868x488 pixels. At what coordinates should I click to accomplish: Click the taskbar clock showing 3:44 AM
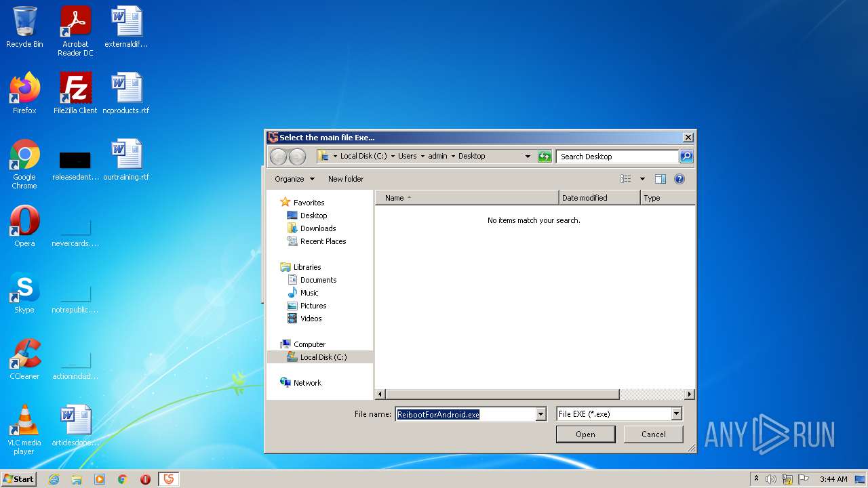tap(833, 479)
